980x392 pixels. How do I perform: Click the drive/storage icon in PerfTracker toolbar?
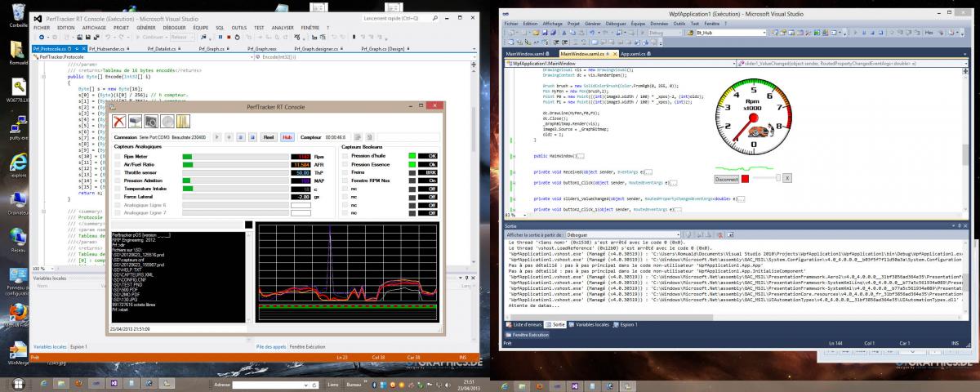coord(136,121)
